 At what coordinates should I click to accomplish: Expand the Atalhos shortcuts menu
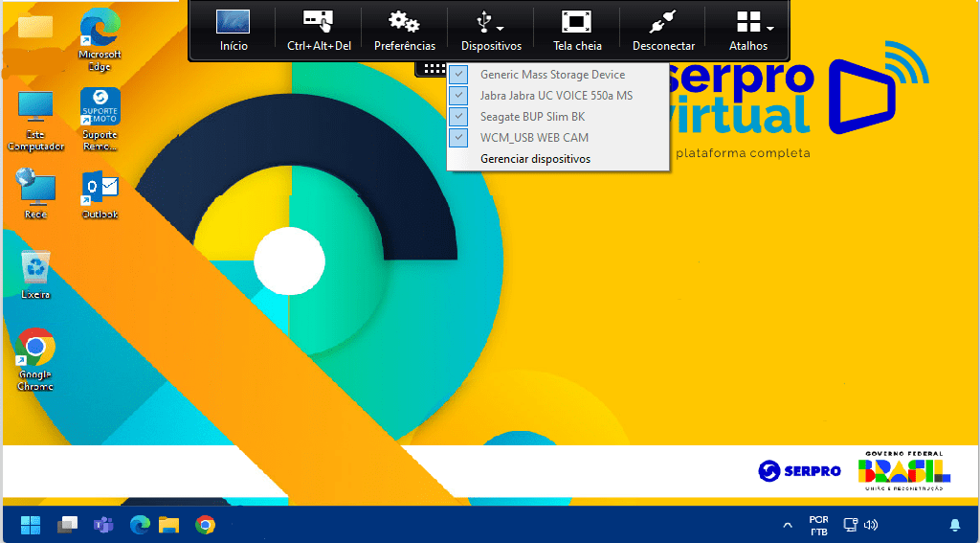pyautogui.click(x=748, y=30)
